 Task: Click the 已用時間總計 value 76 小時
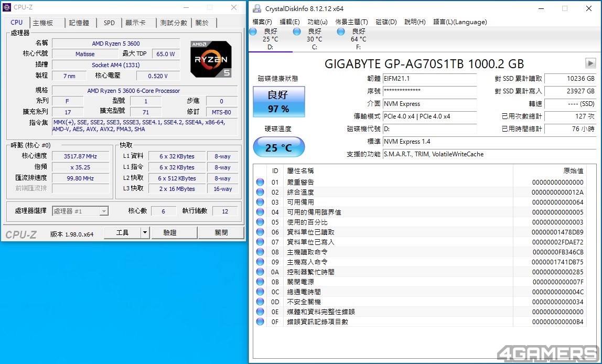pyautogui.click(x=570, y=129)
